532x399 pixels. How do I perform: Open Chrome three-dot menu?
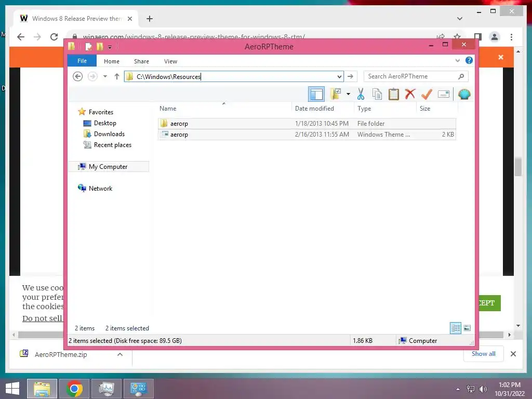click(x=511, y=37)
